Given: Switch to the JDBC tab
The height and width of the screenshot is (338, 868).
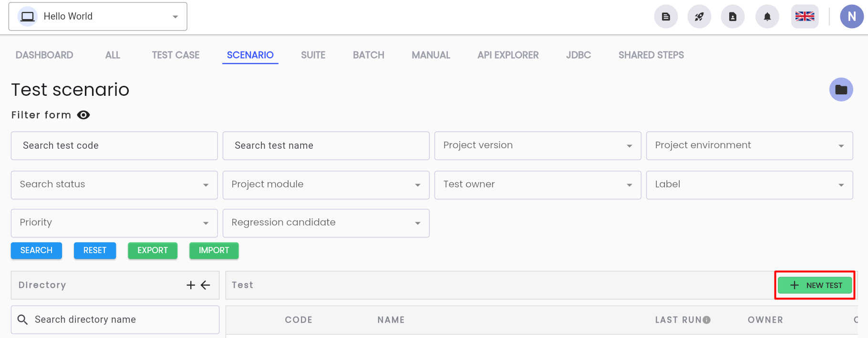Looking at the screenshot, I should coord(579,55).
